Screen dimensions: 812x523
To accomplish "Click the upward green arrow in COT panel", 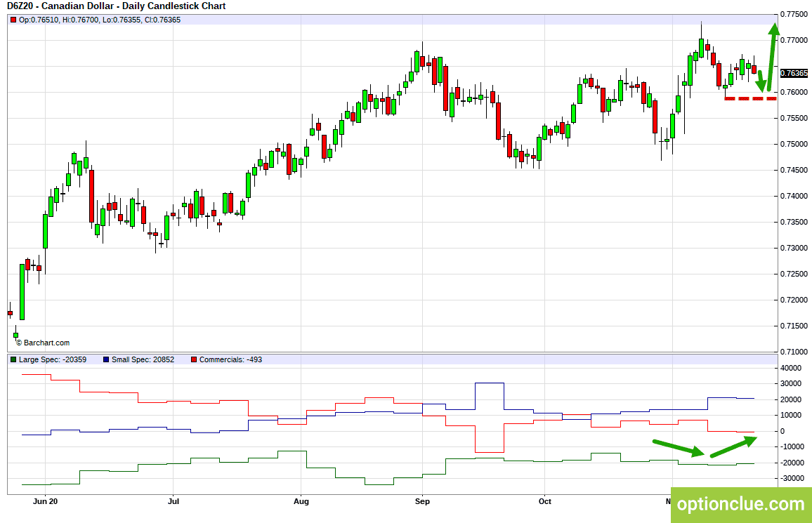I will click(734, 447).
